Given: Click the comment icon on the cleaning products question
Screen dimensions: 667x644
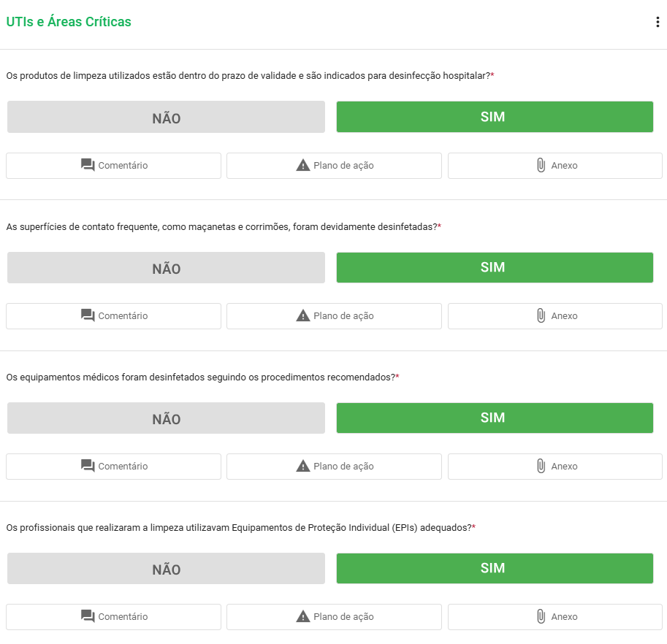Looking at the screenshot, I should point(86,165).
